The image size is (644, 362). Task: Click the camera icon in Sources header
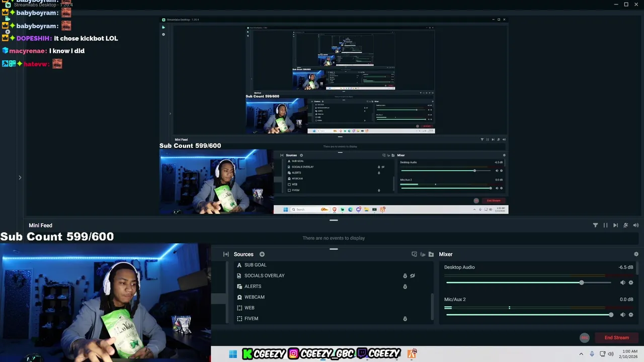[x=423, y=254]
